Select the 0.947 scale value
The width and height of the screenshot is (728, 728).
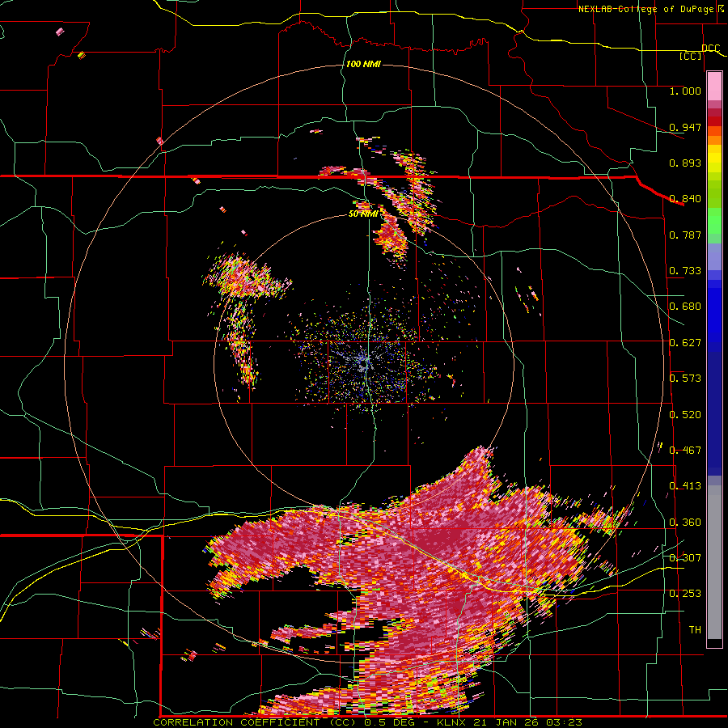(x=685, y=127)
